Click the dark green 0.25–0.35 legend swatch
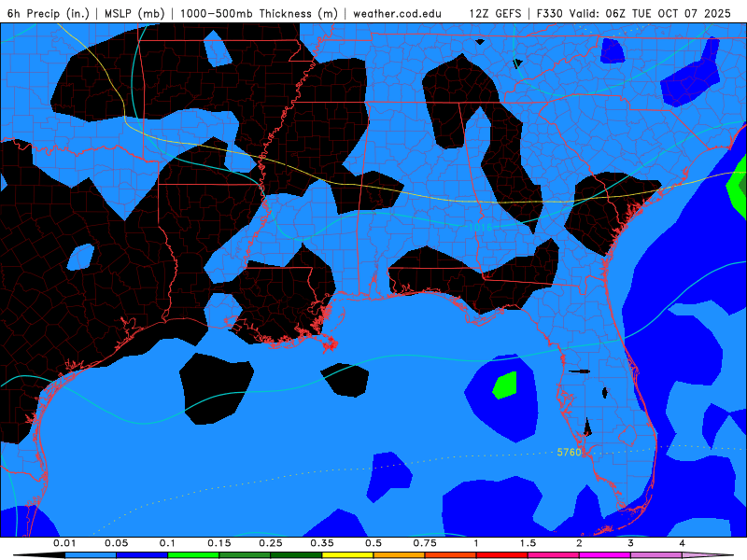The image size is (747, 560). tap(296, 555)
